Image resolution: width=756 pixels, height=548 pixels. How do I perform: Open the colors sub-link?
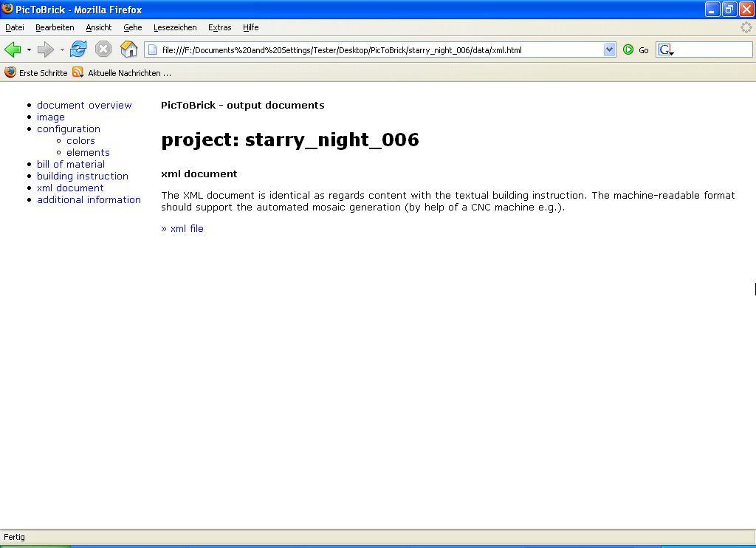[x=80, y=141]
